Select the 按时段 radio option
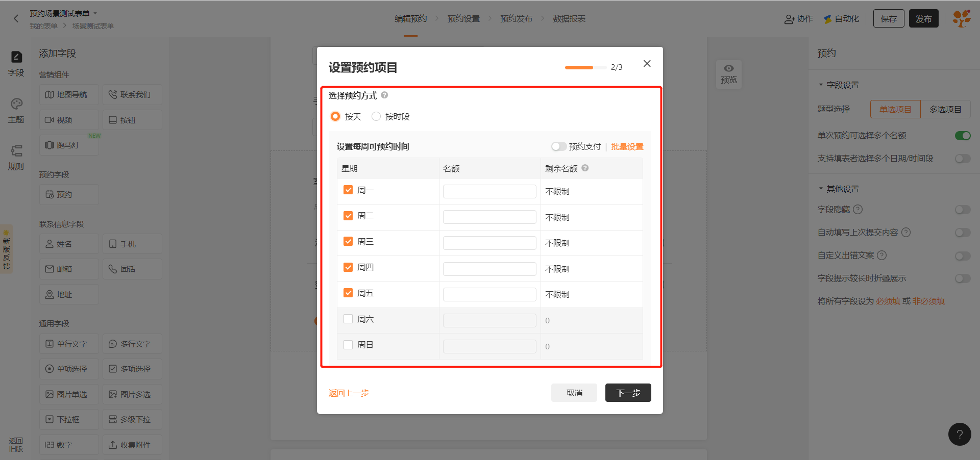980x460 pixels. click(x=376, y=116)
